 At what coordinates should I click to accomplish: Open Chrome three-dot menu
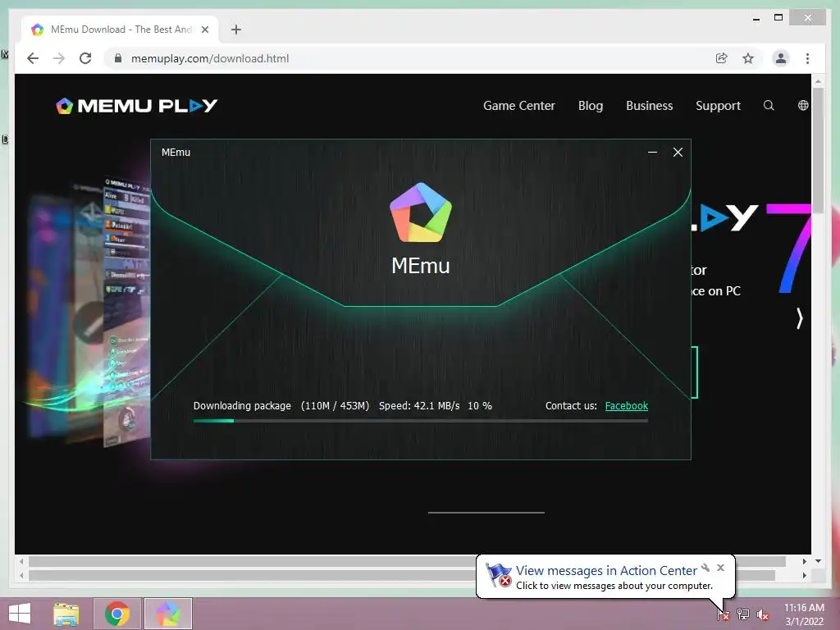807,58
